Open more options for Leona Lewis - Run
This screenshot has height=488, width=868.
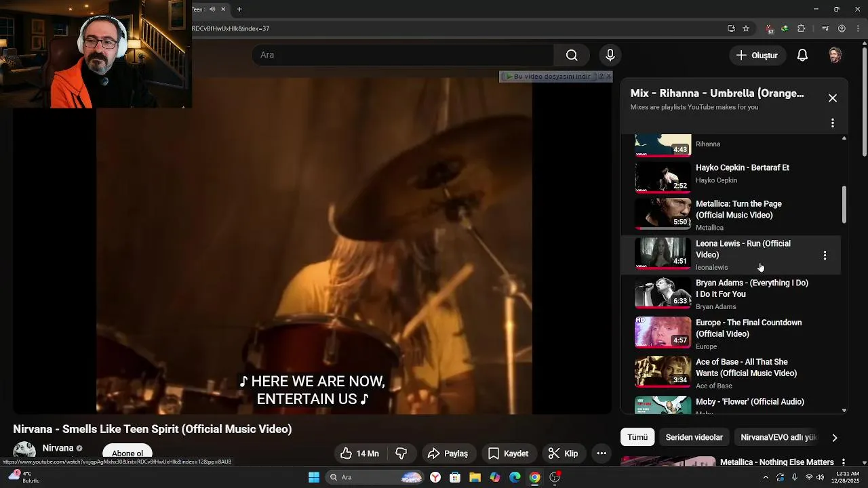[825, 256]
